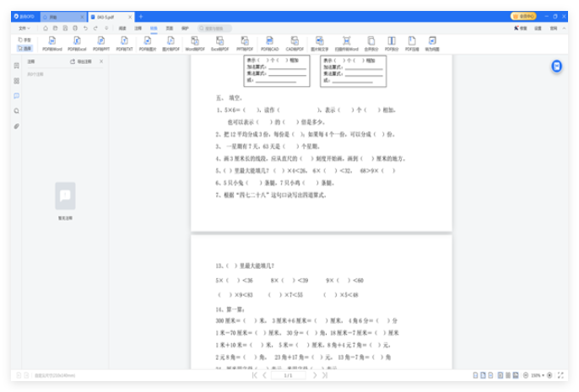Image resolution: width=579 pixels, height=392 pixels.
Task: Click the floating blue assistant button
Action: 556,67
